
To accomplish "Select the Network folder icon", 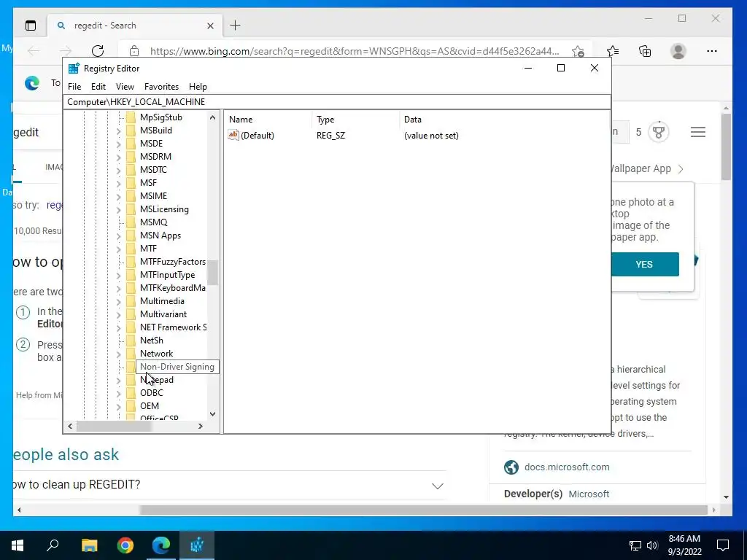I will point(131,354).
